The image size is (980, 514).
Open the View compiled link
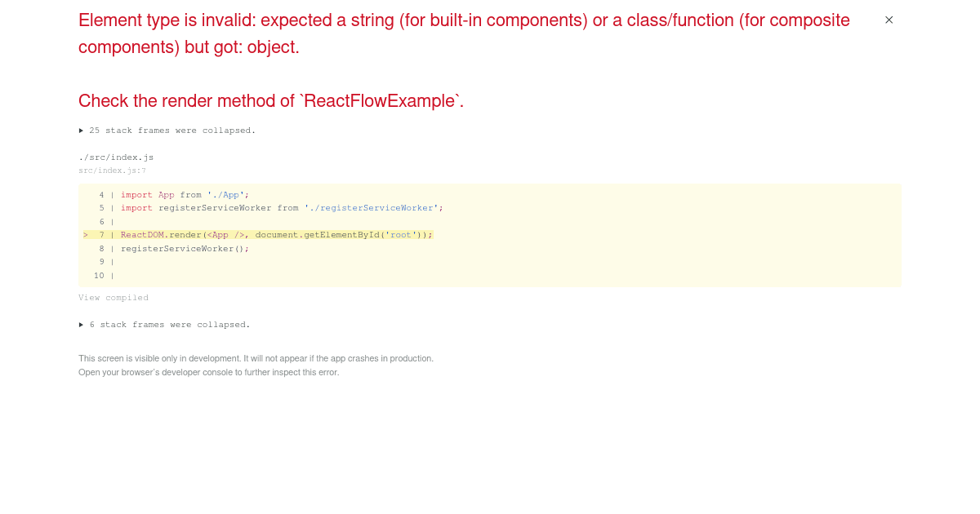click(114, 298)
